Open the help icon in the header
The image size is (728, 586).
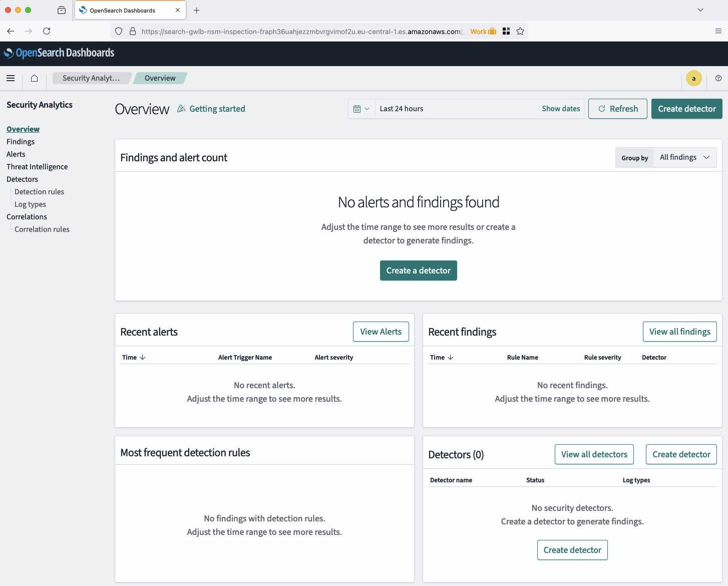click(x=718, y=78)
